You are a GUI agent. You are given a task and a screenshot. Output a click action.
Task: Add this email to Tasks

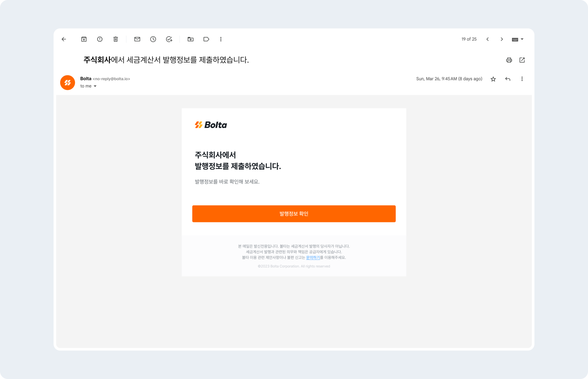(x=169, y=39)
